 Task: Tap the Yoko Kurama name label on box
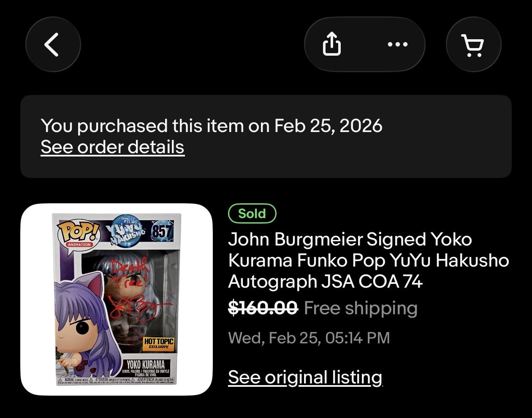(146, 364)
